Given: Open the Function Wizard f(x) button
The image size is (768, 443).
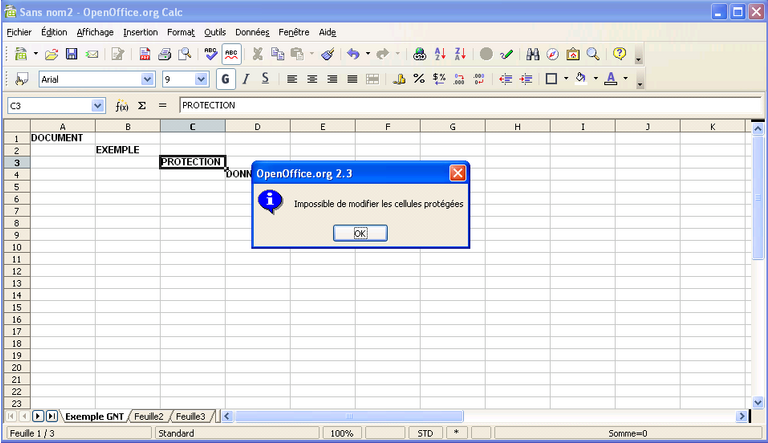Looking at the screenshot, I should click(121, 105).
